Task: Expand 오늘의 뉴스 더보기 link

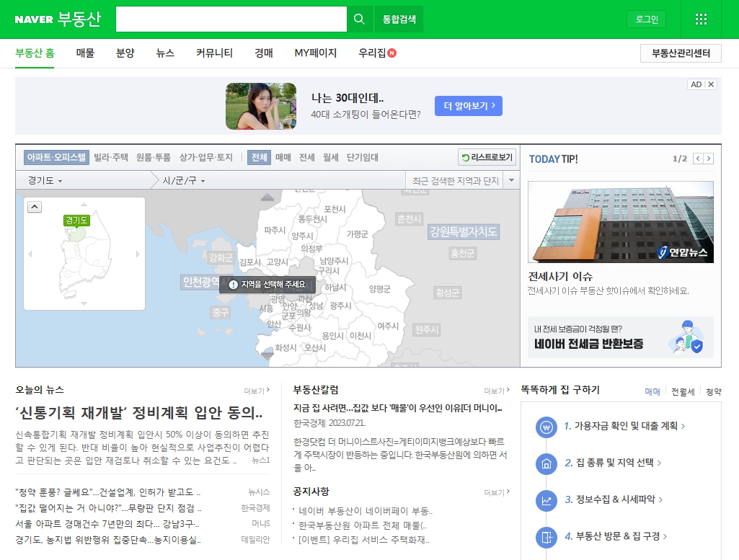Action: point(257,391)
